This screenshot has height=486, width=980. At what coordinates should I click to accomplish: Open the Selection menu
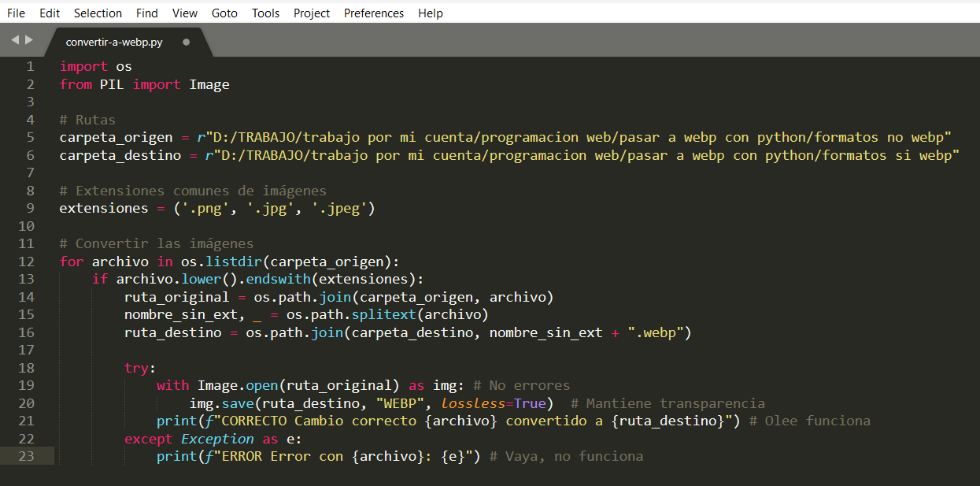pyautogui.click(x=98, y=13)
